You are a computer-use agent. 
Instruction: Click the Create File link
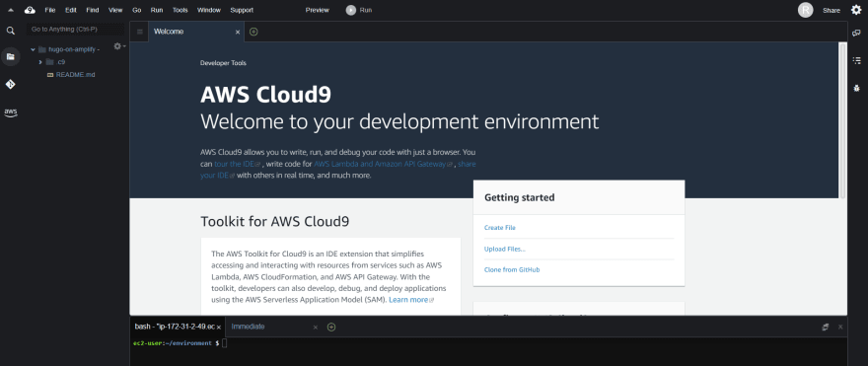coord(500,228)
